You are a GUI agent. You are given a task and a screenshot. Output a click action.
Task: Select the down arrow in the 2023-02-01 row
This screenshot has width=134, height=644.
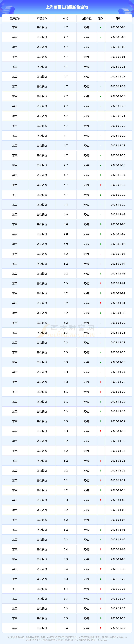[x=100, y=293]
